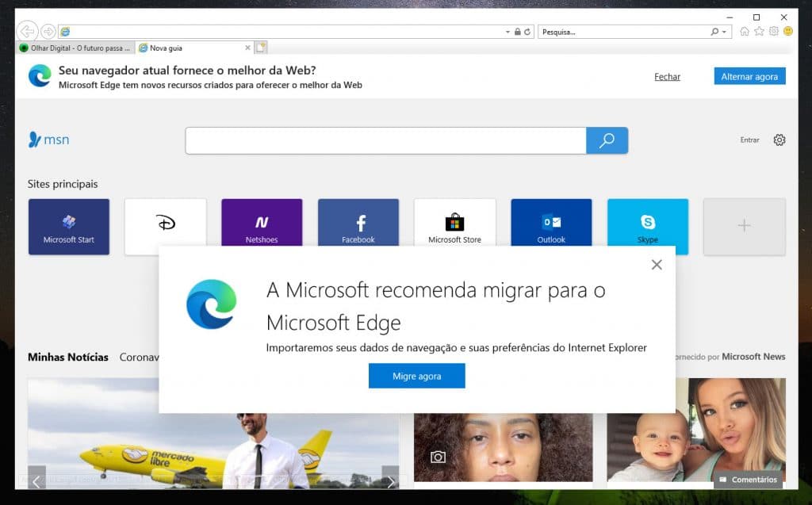Click the Fechar link in Edge banner
This screenshot has width=812, height=505.
coord(667,77)
